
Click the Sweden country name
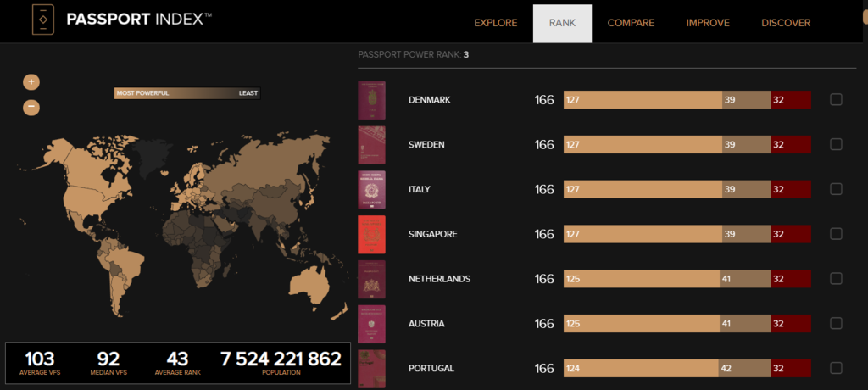point(426,145)
